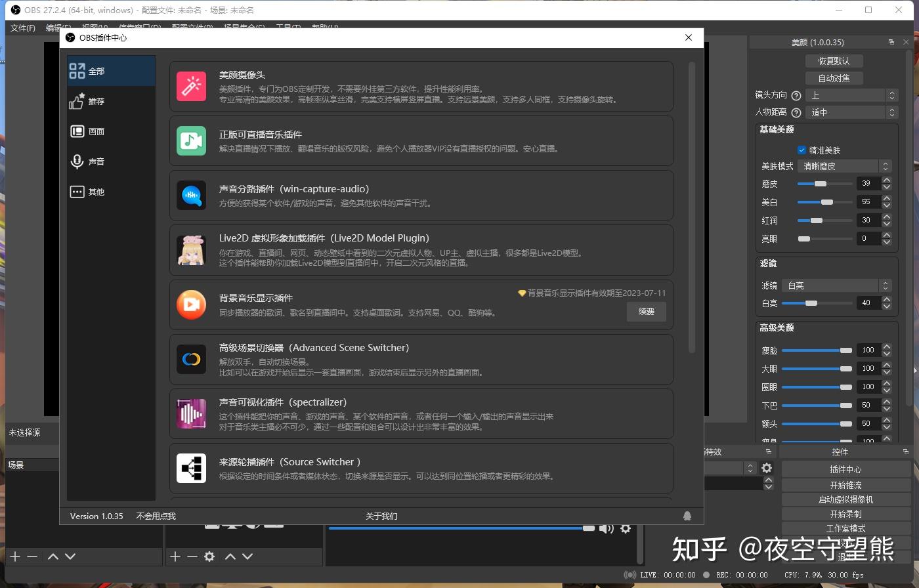Click the 背景音乐显示插件 orange icon
The height and width of the screenshot is (588, 919).
click(191, 304)
